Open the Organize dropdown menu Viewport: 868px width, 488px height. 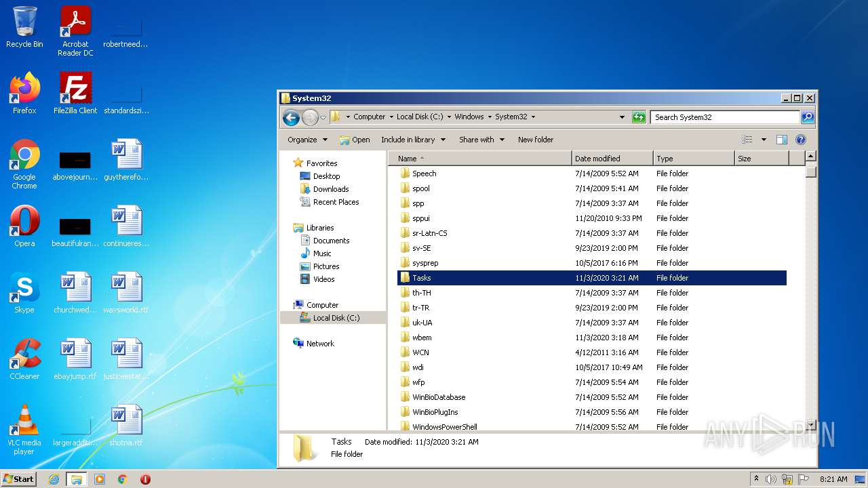307,140
